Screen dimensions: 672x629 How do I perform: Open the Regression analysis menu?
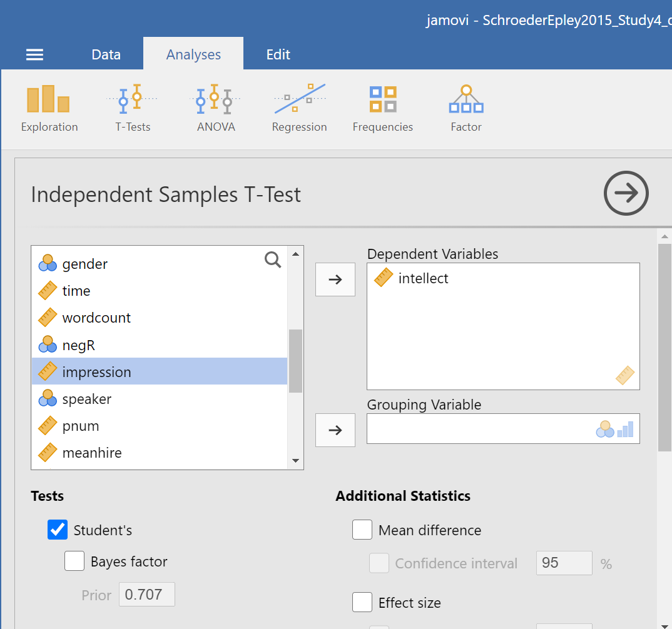tap(299, 108)
